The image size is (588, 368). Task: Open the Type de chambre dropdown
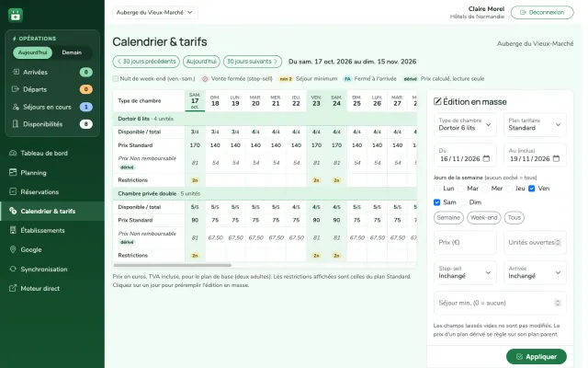point(465,124)
